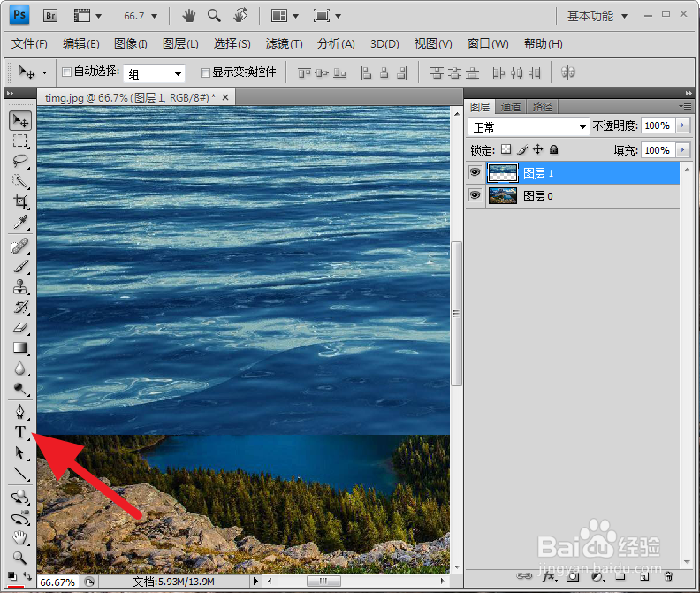Hide 图层 0 with its eye icon
The width and height of the screenshot is (700, 593).
(475, 195)
